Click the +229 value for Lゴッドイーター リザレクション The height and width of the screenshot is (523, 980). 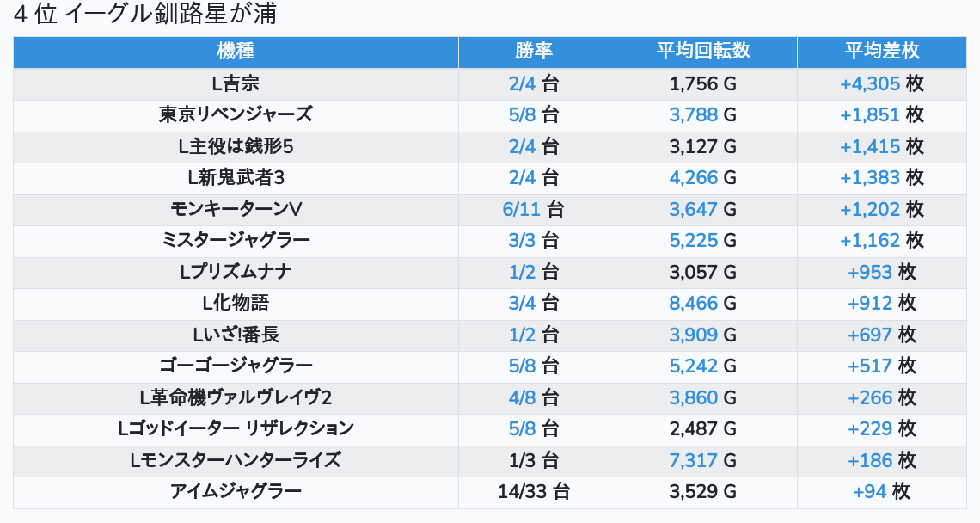[x=869, y=428]
